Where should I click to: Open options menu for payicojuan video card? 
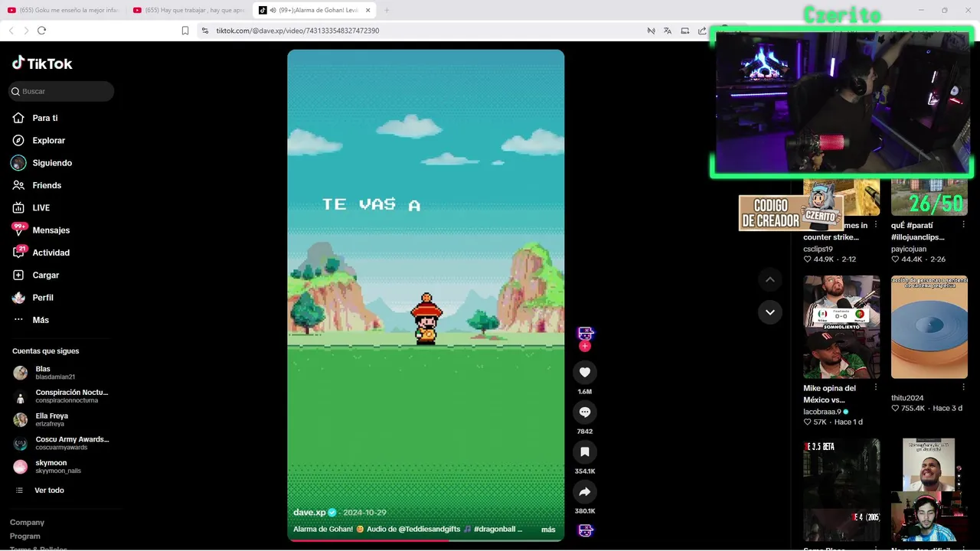click(963, 225)
